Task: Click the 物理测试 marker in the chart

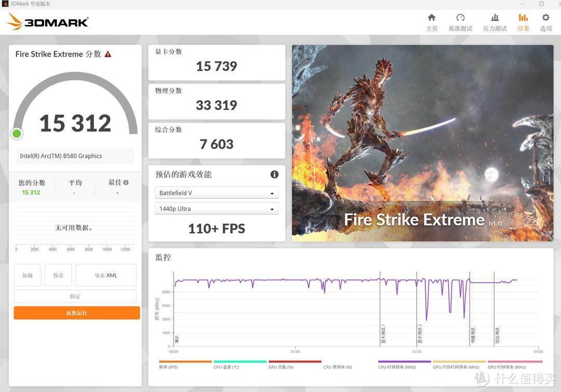Action: 473,335
